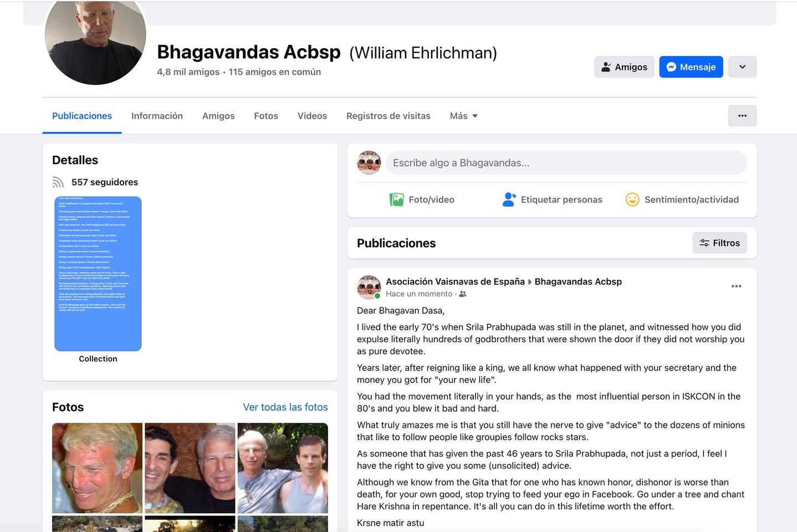Click the post audience friends icon
This screenshot has width=797, height=532.
[x=463, y=294]
